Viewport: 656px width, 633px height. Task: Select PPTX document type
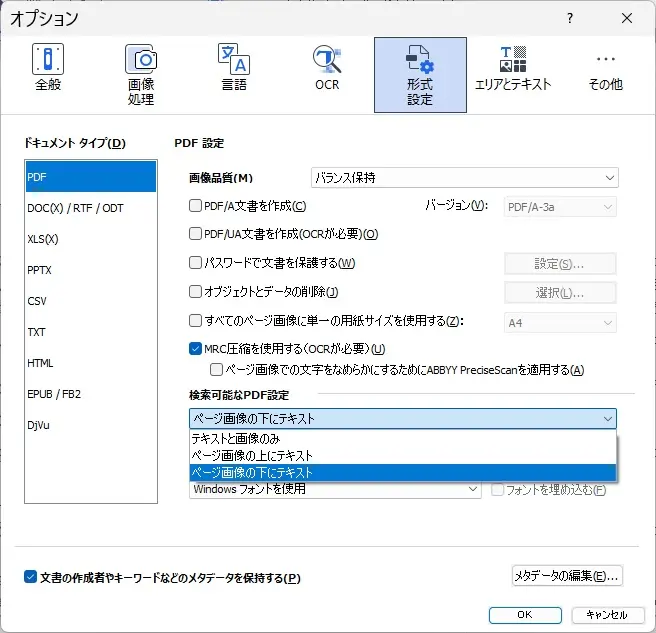tap(91, 270)
